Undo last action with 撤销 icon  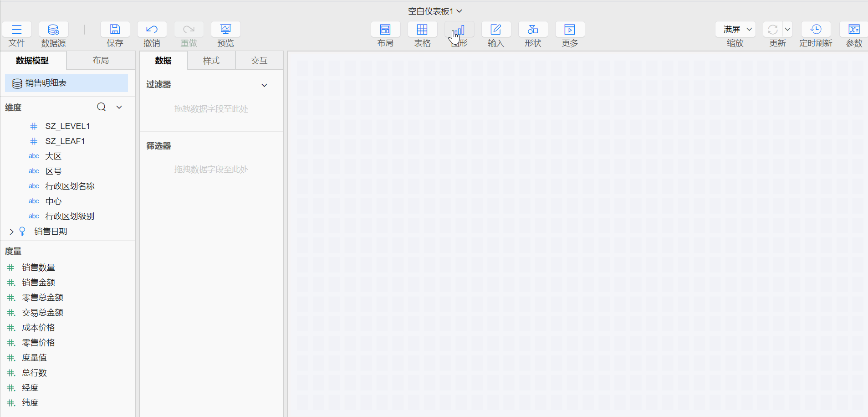click(152, 30)
